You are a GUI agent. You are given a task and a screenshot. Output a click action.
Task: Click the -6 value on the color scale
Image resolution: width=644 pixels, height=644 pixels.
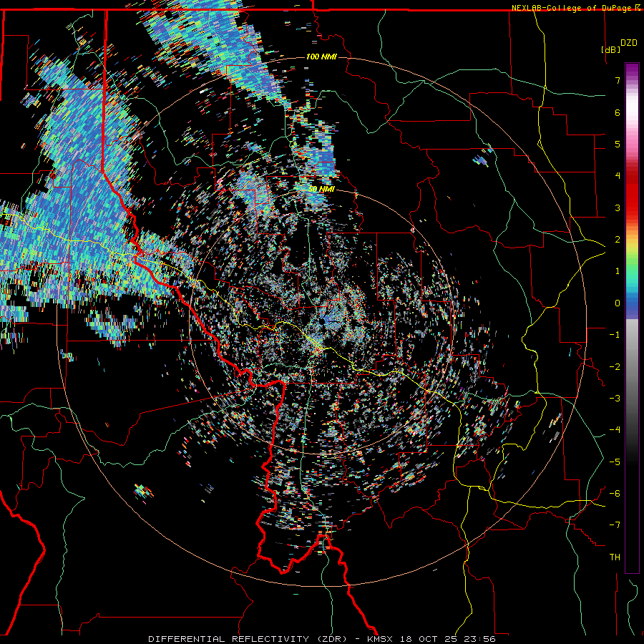pos(615,493)
